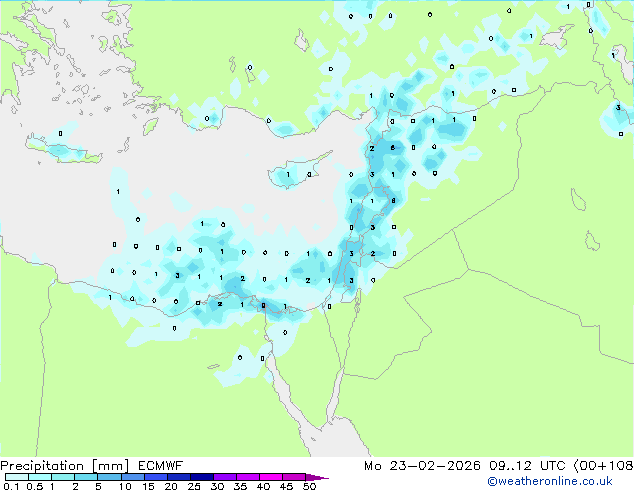Open the weatheronline.co.uk link
The height and width of the screenshot is (490, 634).
(x=550, y=481)
